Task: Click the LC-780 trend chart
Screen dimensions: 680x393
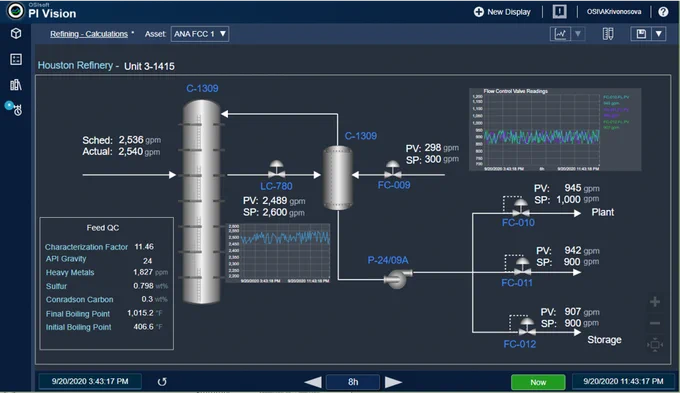Action: 278,253
